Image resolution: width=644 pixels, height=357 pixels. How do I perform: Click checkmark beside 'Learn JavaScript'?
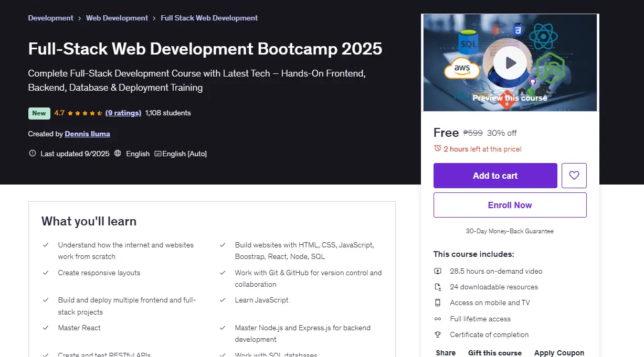tap(223, 300)
